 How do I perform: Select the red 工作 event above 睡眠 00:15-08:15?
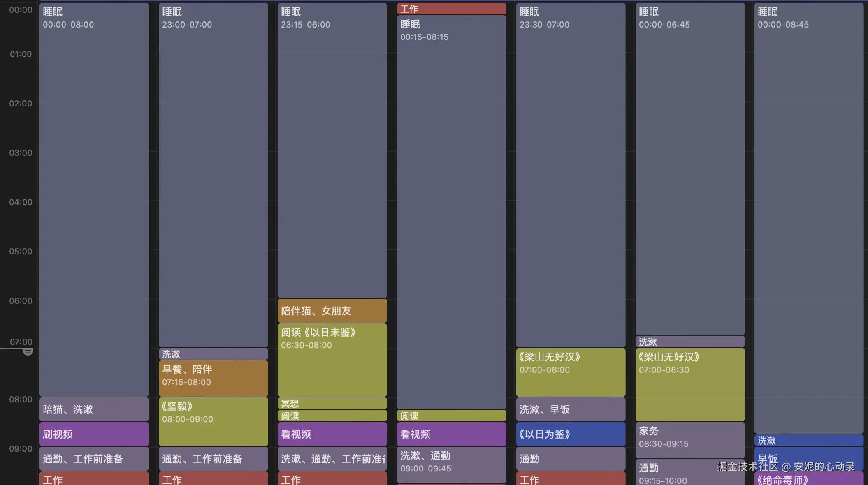click(x=451, y=9)
